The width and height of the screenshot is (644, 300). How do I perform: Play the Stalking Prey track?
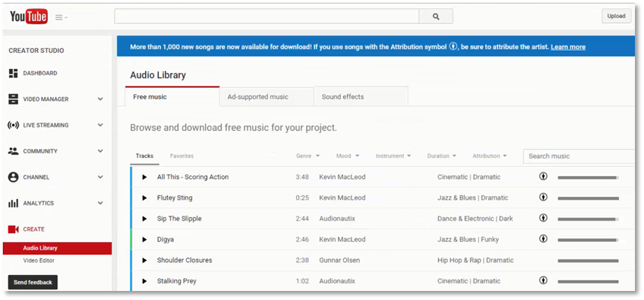144,281
